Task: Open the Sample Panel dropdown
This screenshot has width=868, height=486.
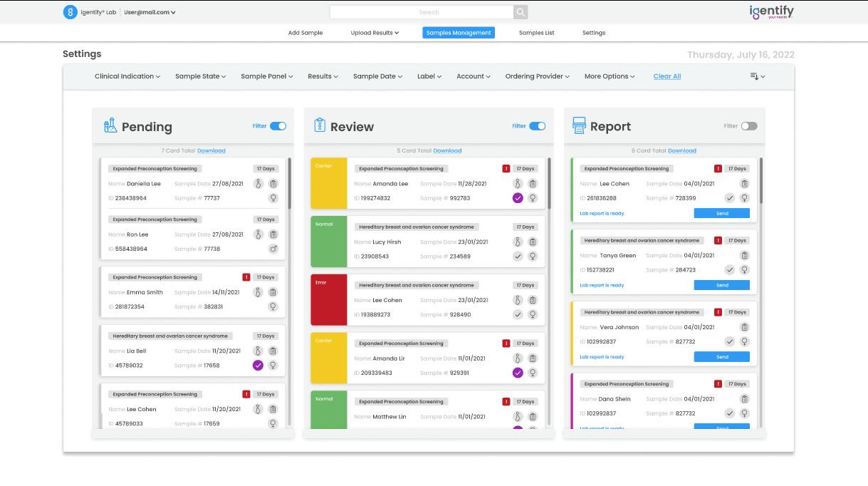Action: pos(267,76)
